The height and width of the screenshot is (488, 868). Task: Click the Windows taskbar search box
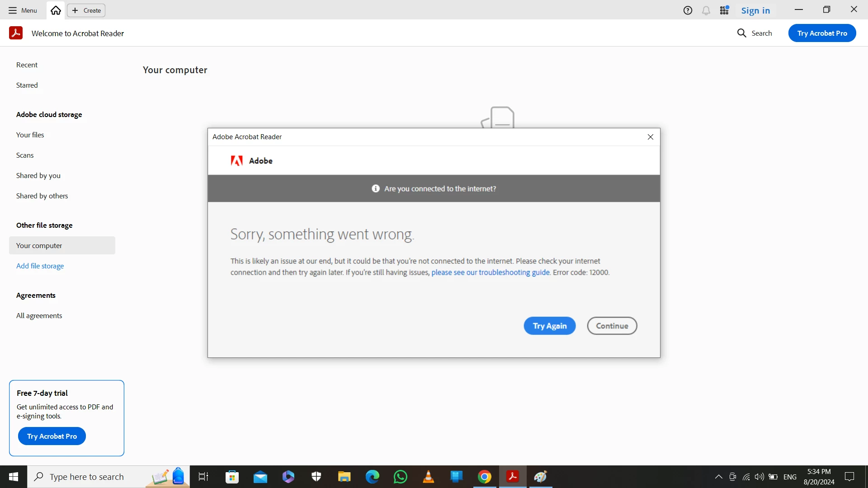click(86, 477)
